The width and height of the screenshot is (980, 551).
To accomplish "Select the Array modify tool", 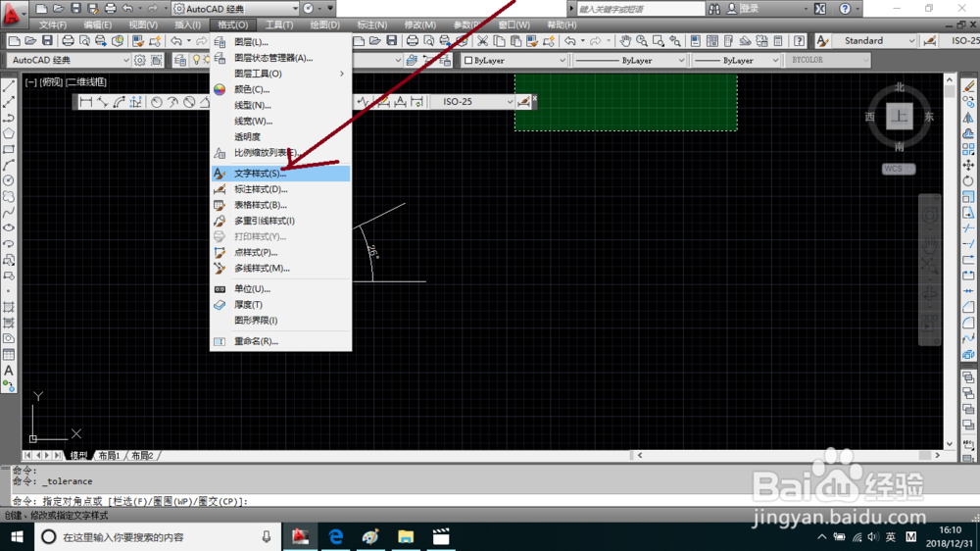I will [x=968, y=149].
